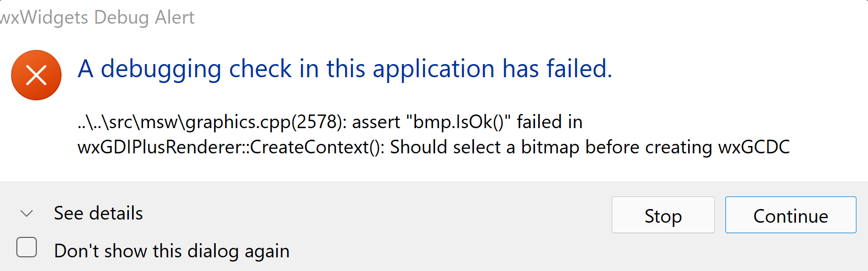Expand details using the chevron arrow

(26, 214)
